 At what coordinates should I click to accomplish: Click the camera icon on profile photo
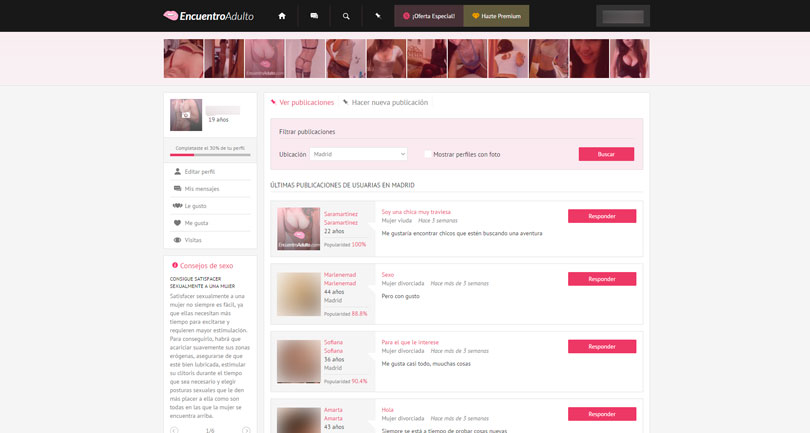click(x=186, y=115)
